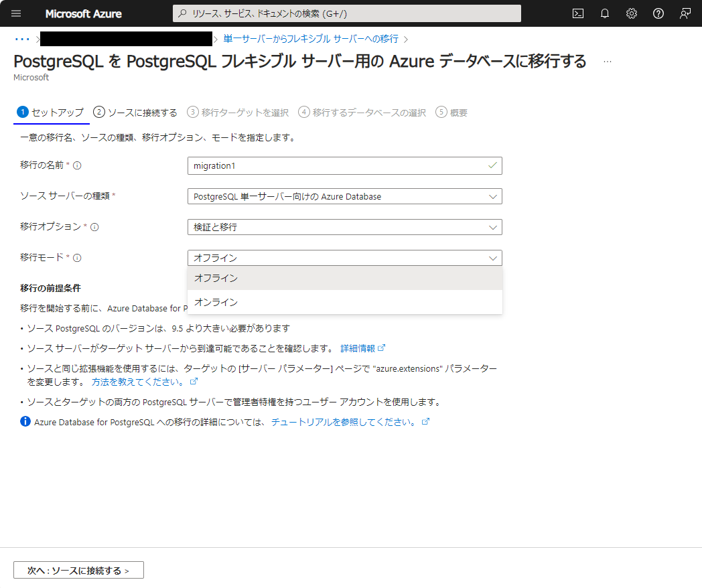Open チュートリアルを参照してください link
This screenshot has width=702, height=588.
point(344,422)
